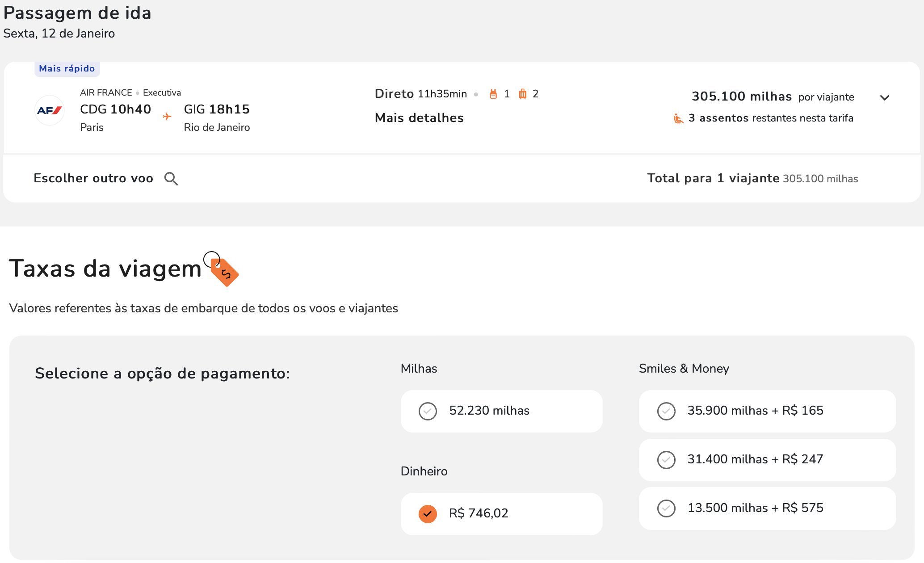Image resolution: width=924 pixels, height=563 pixels.
Task: Click the Taxas da viagem heading
Action: click(105, 269)
